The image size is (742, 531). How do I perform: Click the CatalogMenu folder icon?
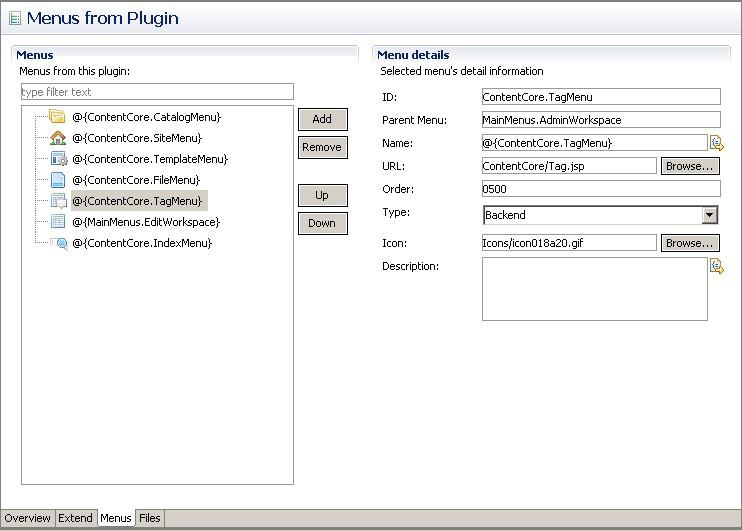click(58, 117)
